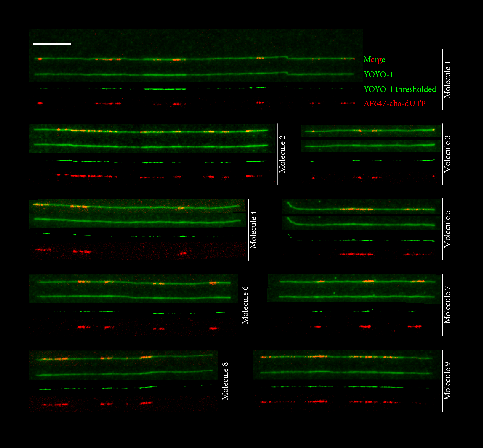
Task: Click the "Molecule 4" vertical label
Action: point(253,230)
